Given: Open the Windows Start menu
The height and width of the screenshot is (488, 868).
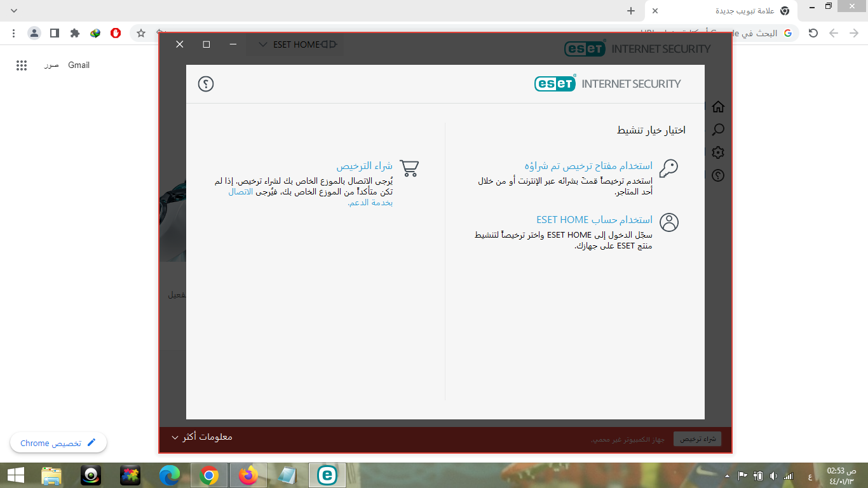Looking at the screenshot, I should (x=15, y=475).
